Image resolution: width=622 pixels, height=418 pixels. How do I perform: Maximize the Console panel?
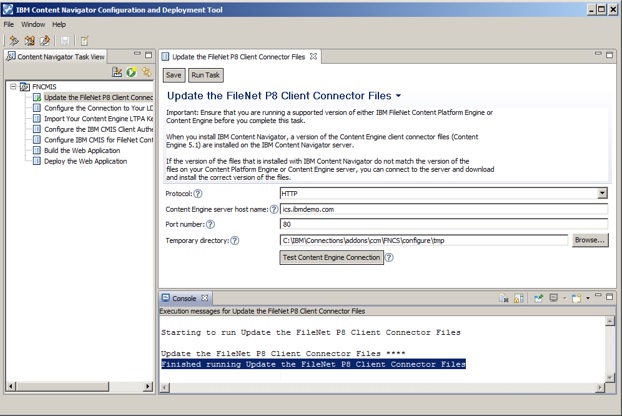(610, 296)
